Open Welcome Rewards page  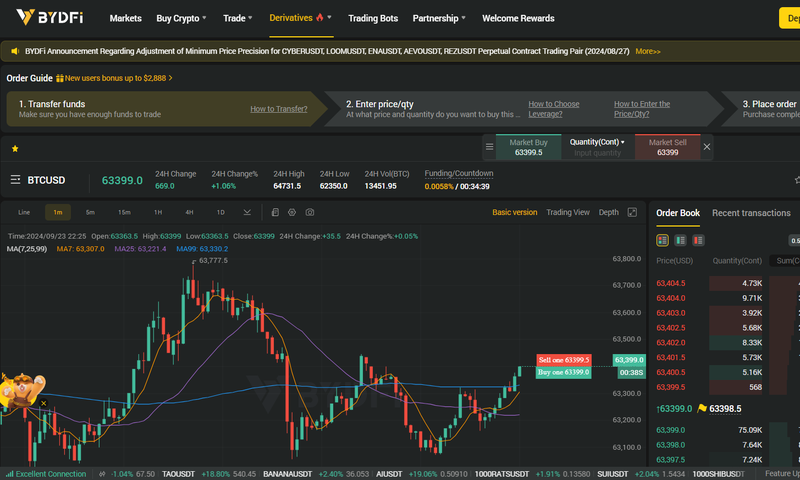click(x=518, y=18)
